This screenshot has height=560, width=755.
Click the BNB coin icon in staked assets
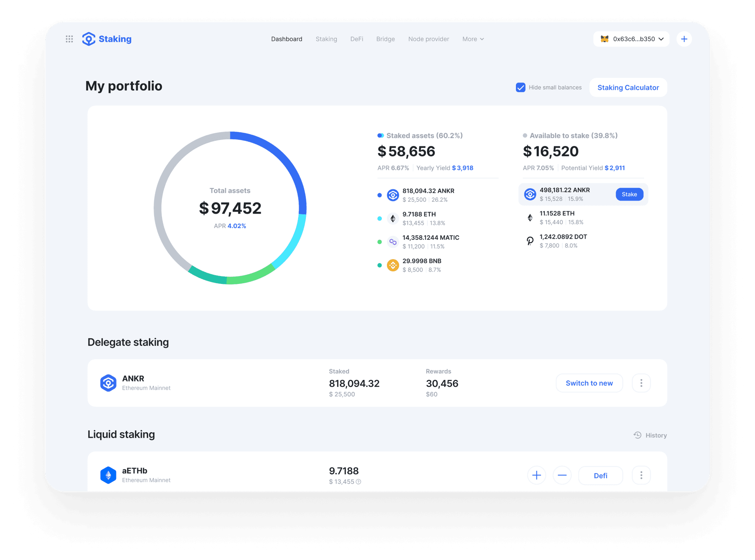click(x=392, y=265)
